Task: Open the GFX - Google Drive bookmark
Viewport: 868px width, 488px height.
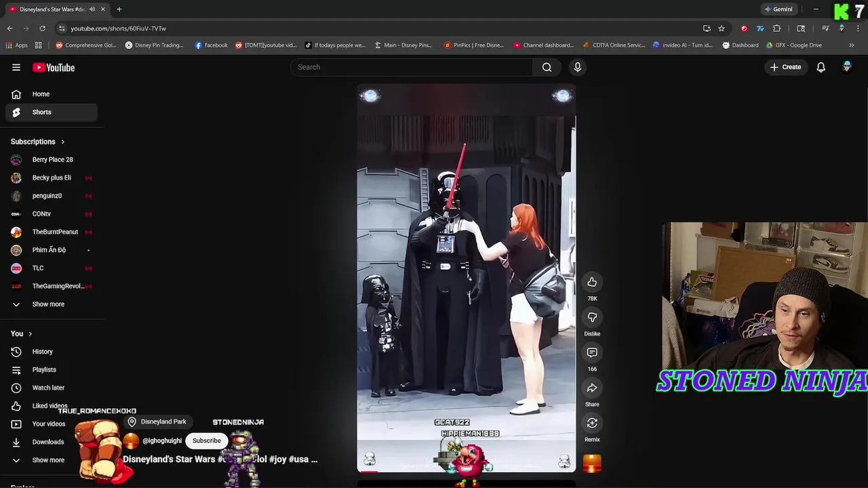Action: (x=793, y=45)
